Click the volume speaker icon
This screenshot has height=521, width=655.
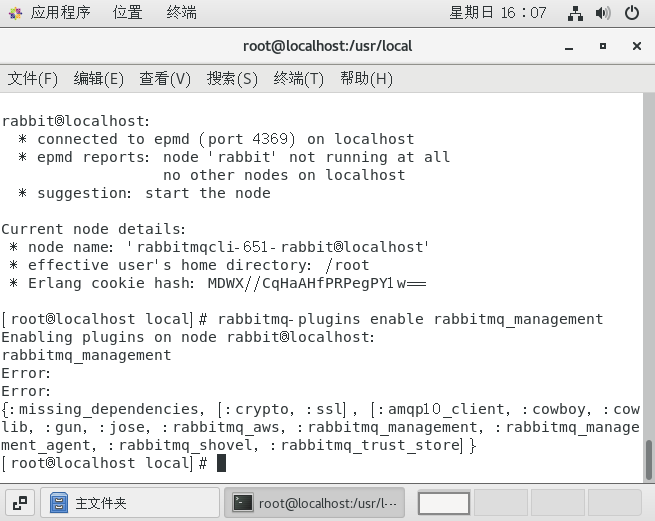click(603, 13)
